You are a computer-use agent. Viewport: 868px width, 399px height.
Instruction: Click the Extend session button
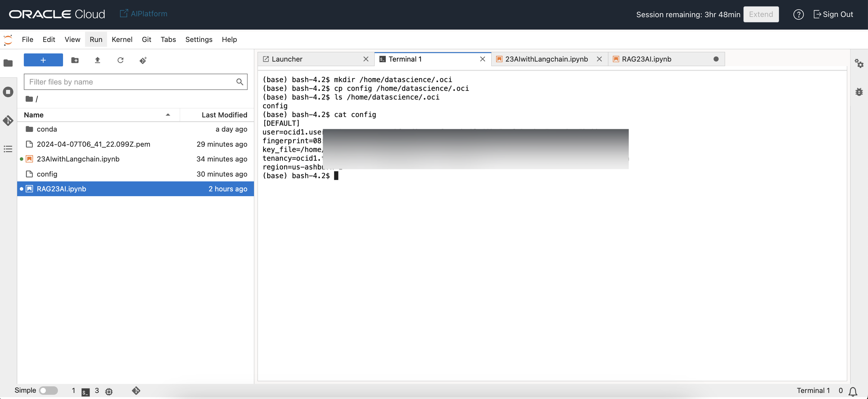pos(761,14)
